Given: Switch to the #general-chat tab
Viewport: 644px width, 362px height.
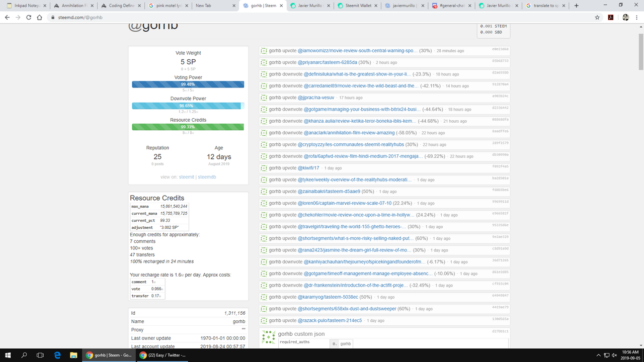Looking at the screenshot, I should click(x=452, y=6).
